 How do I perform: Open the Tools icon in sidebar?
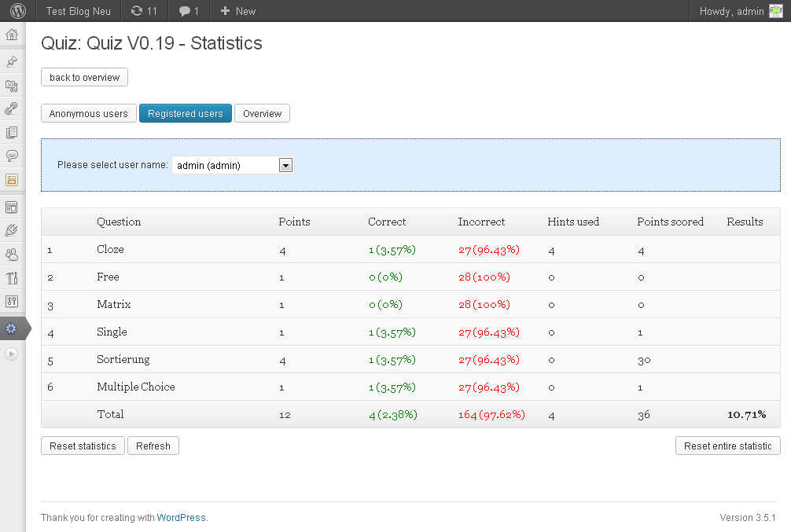coord(12,278)
